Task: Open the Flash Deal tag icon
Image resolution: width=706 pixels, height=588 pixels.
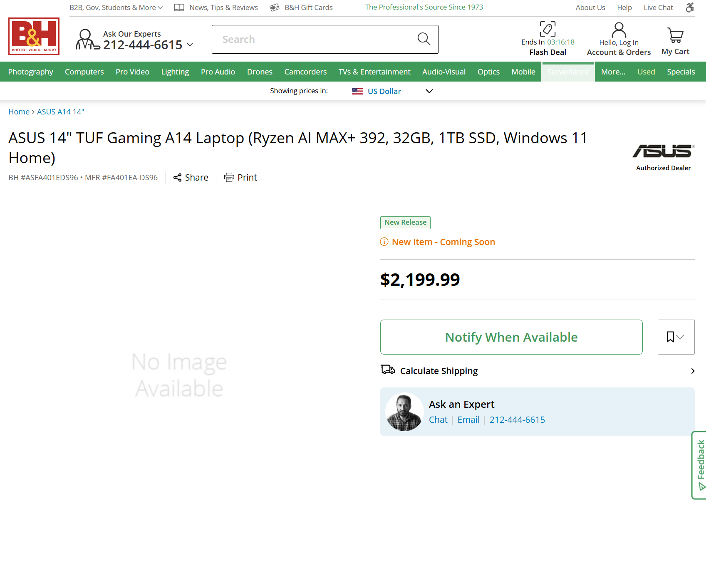Action: (x=547, y=30)
